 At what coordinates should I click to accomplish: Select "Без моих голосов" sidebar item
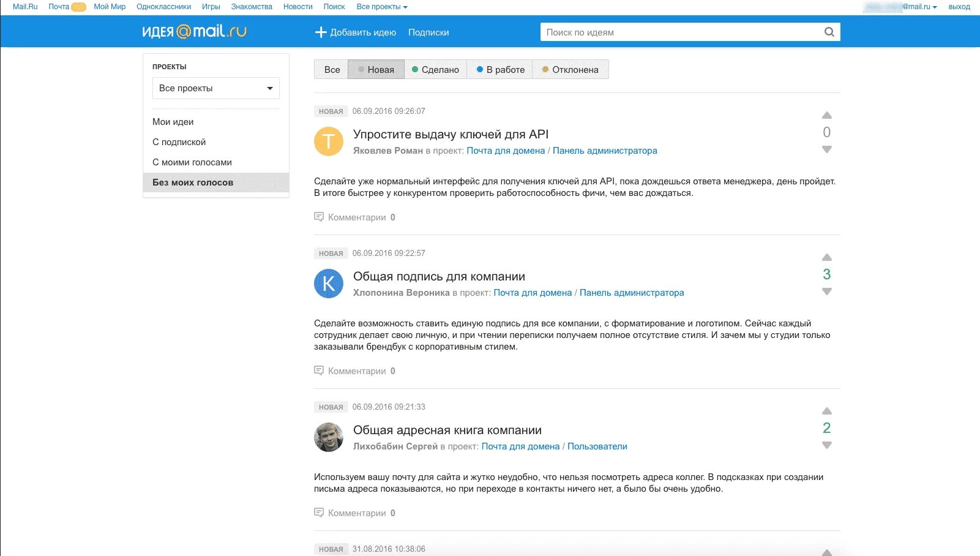coord(216,182)
